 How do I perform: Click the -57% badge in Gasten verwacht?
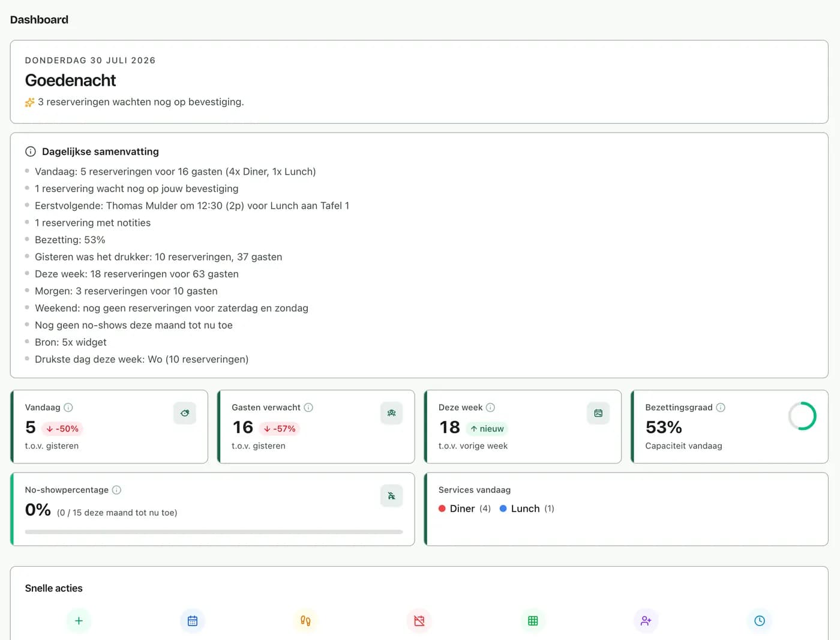click(x=280, y=429)
